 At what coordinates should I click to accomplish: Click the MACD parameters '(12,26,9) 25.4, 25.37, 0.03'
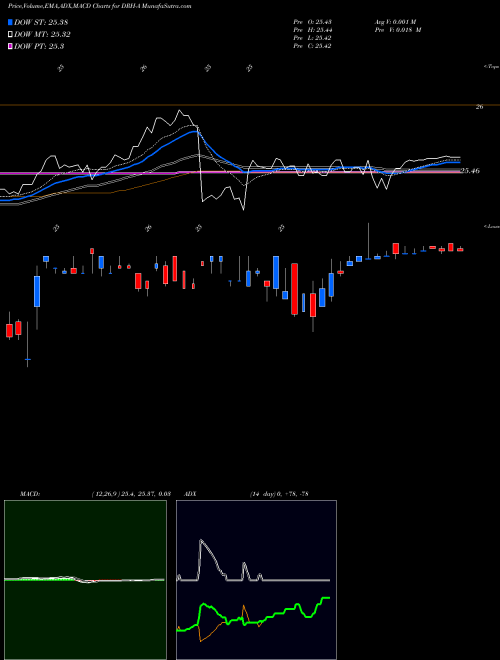[x=131, y=494]
